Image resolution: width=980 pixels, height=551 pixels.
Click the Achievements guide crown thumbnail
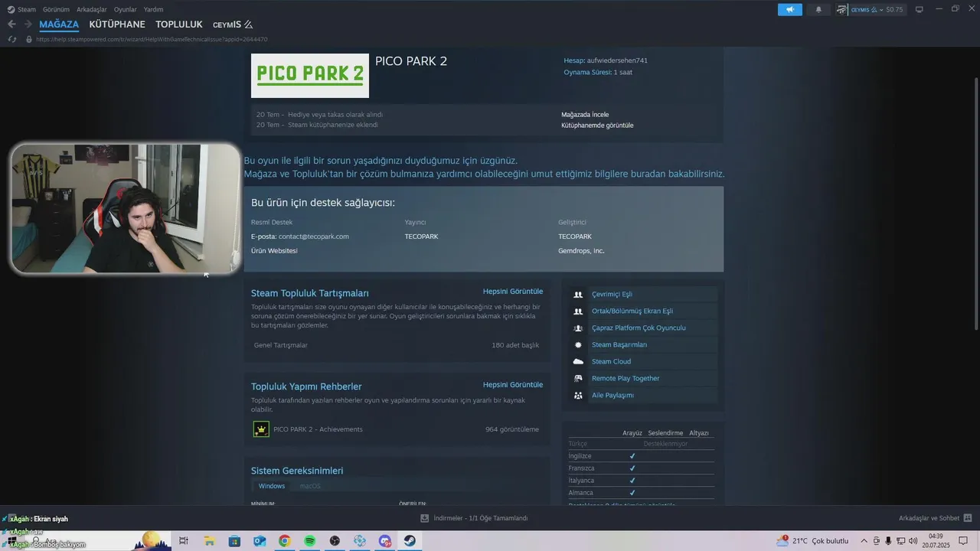[261, 429]
